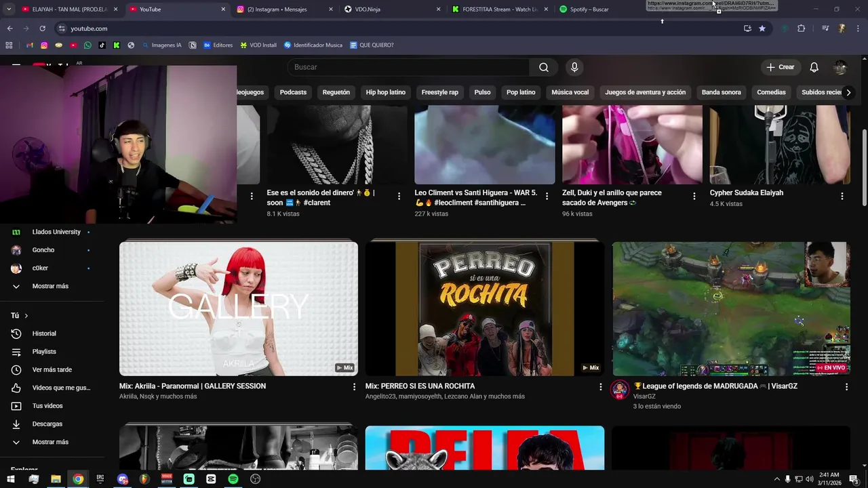This screenshot has width=868, height=488.
Task: Open Playlists in the sidebar
Action: tap(44, 352)
